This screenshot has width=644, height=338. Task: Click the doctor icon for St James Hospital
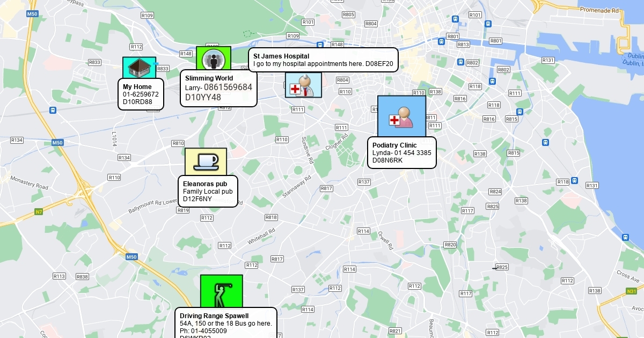pyautogui.click(x=303, y=85)
